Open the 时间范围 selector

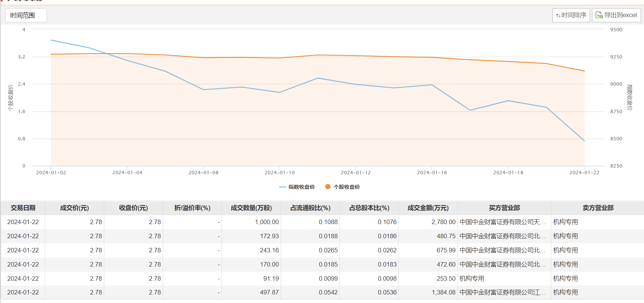tap(26, 15)
